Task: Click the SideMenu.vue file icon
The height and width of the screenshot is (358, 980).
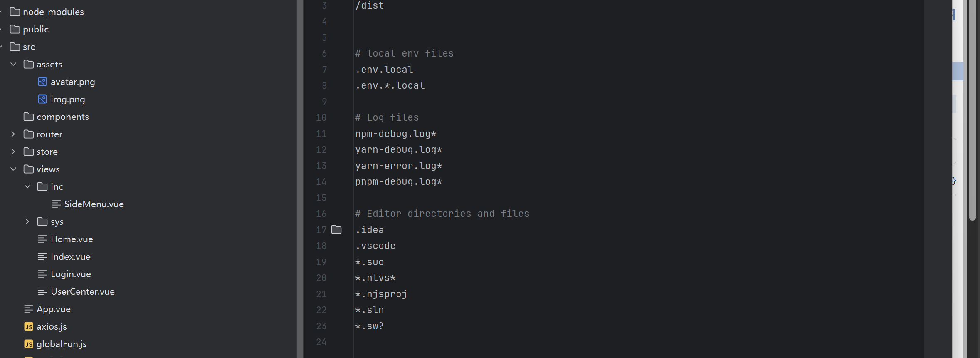Action: (x=56, y=204)
